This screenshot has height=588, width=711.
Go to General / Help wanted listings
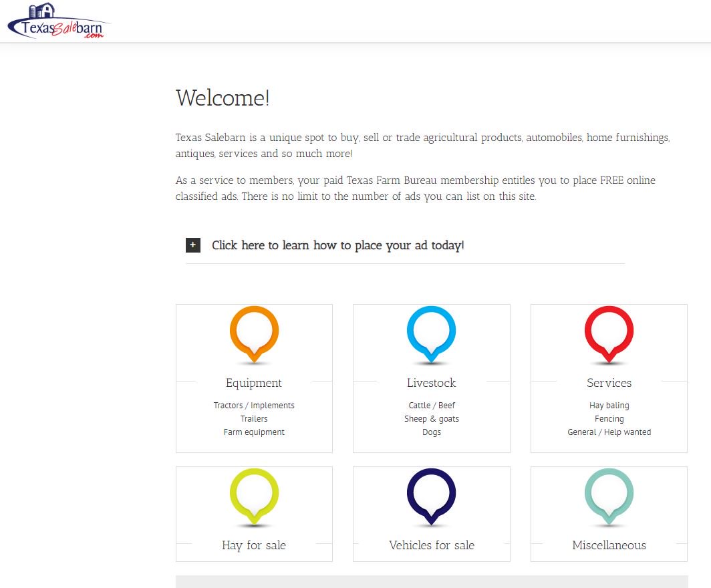click(x=609, y=432)
